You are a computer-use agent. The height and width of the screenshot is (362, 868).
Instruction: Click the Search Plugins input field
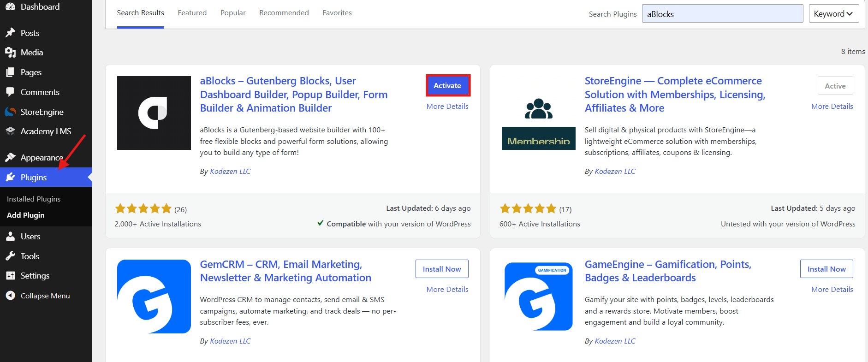click(x=723, y=14)
